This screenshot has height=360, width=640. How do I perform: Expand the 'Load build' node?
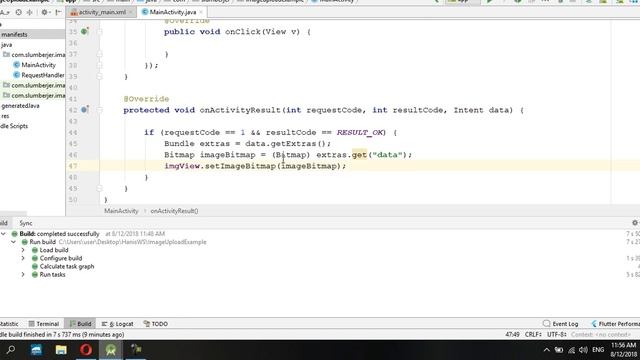tap(23, 250)
